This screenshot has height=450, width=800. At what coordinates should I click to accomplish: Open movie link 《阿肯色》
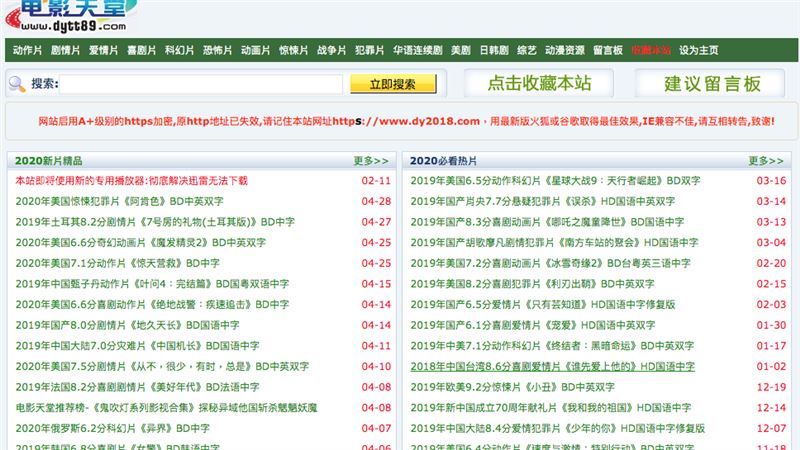tap(119, 202)
